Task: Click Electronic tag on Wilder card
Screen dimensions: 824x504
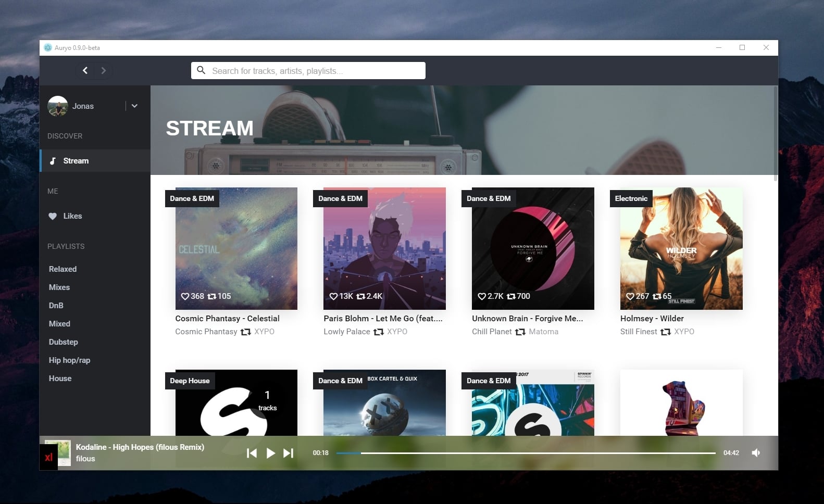Action: click(631, 198)
